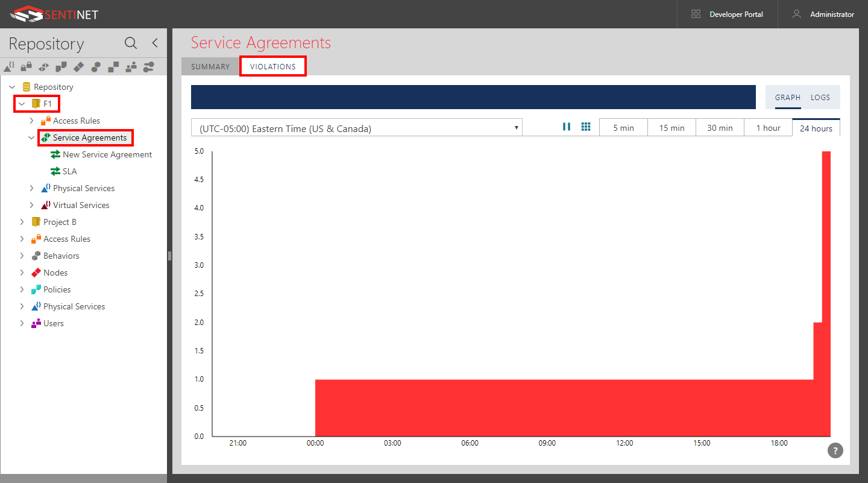Expand the Behaviors node
868x483 pixels.
point(22,256)
